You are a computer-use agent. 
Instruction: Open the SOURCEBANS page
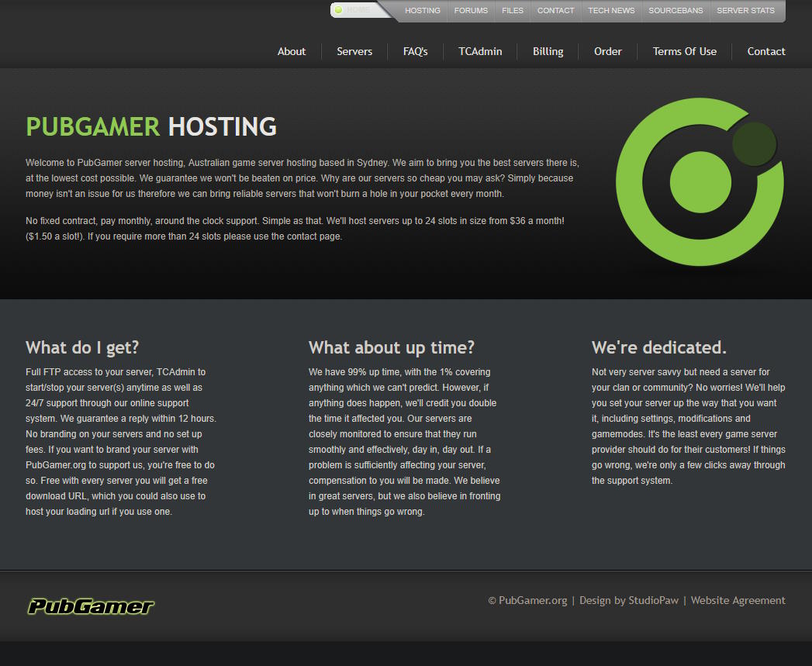click(674, 10)
